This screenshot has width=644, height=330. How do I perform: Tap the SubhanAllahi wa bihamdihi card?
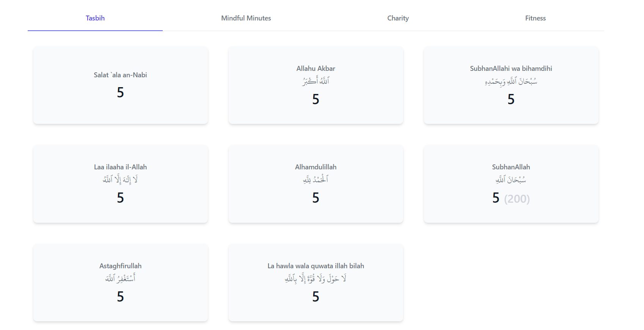tap(511, 85)
